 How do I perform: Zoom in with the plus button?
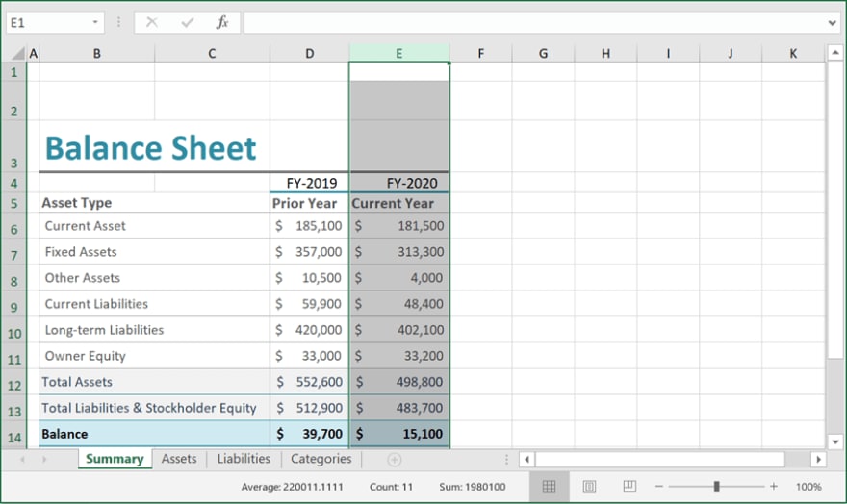point(774,486)
